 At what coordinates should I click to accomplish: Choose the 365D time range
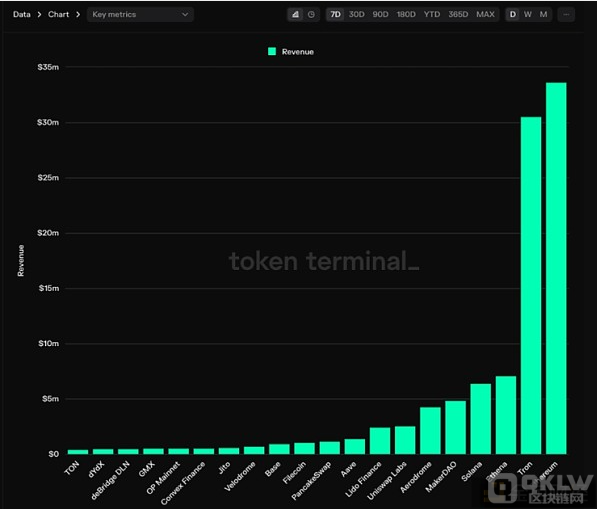458,14
